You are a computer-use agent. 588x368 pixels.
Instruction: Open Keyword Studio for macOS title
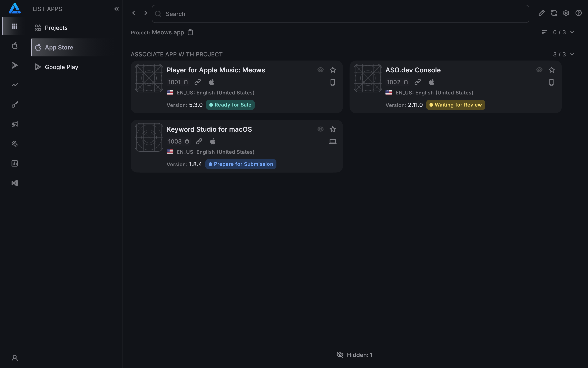[209, 129]
